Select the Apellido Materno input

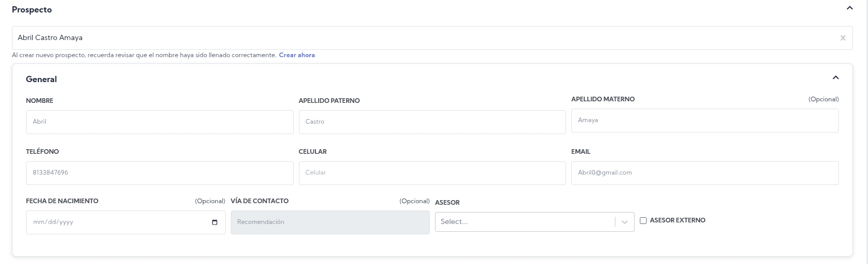click(x=704, y=120)
